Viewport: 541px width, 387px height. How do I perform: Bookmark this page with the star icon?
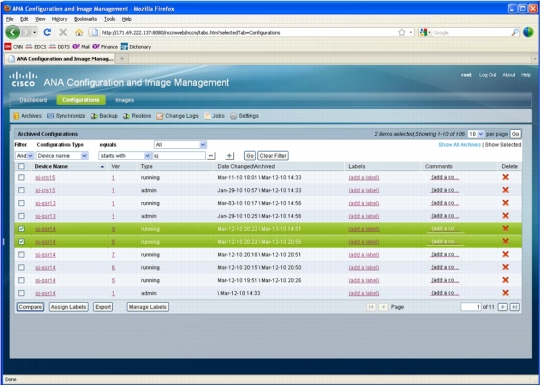[x=402, y=32]
